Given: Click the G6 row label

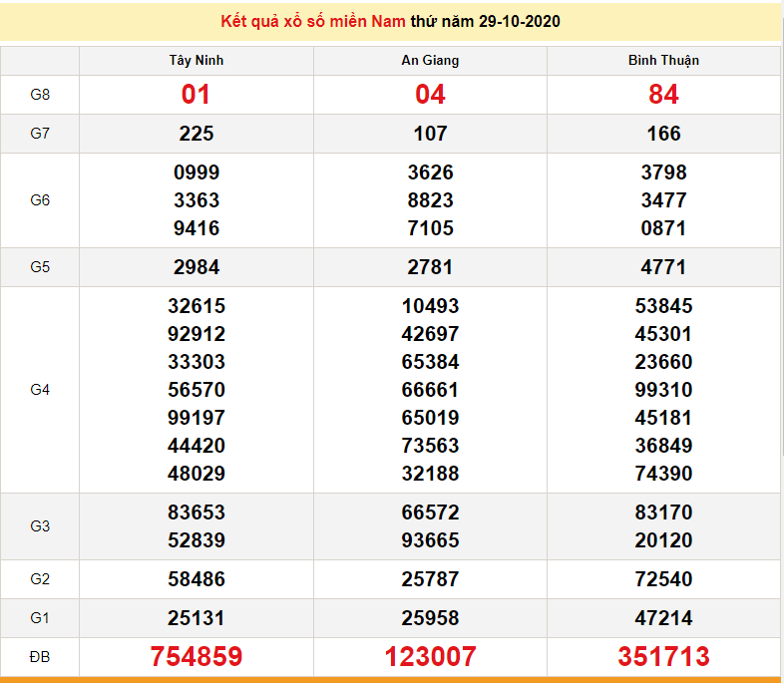Looking at the screenshot, I should [40, 200].
